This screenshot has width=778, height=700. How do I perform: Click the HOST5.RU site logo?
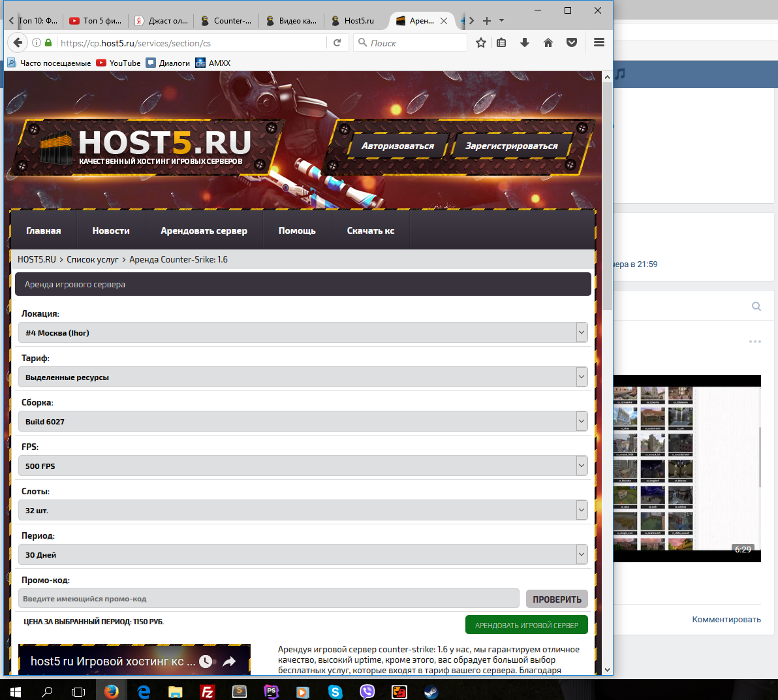[148, 147]
